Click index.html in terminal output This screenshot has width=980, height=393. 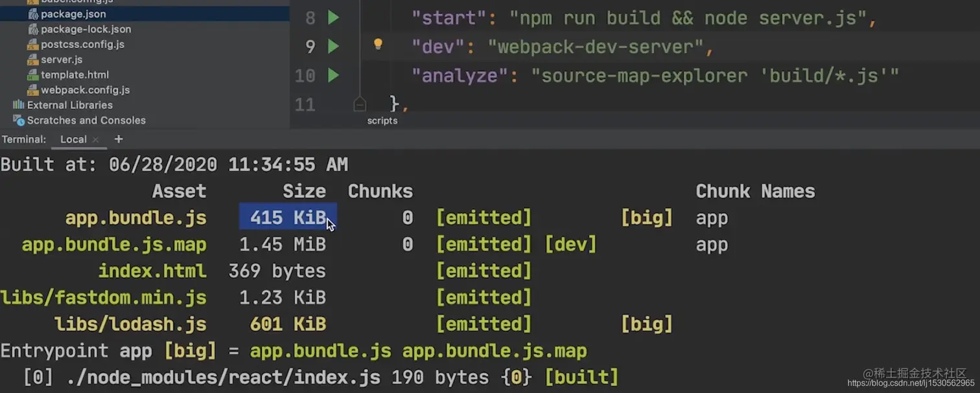(152, 271)
